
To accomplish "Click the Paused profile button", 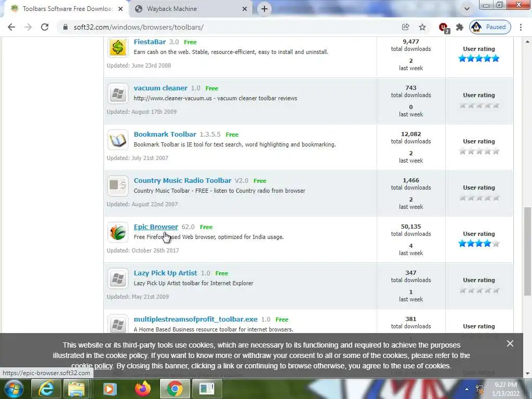I will pyautogui.click(x=490, y=27).
